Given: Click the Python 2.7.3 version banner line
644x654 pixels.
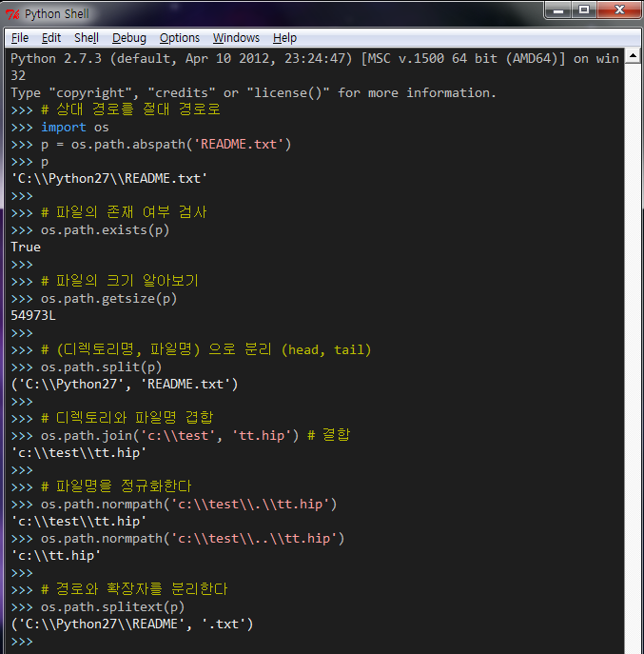Looking at the screenshot, I should click(x=315, y=58).
